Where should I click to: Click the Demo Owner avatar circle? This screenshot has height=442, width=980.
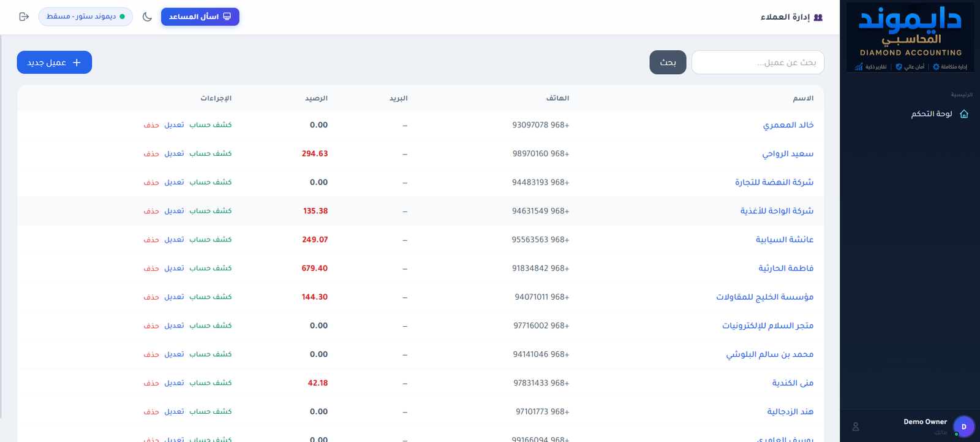[963, 427]
